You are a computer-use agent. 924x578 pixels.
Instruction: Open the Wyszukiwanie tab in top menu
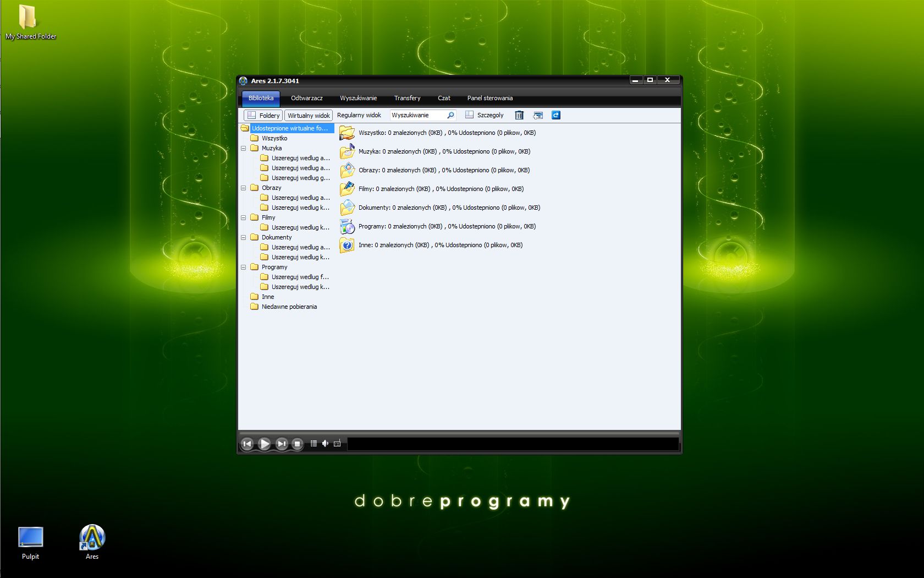tap(359, 99)
